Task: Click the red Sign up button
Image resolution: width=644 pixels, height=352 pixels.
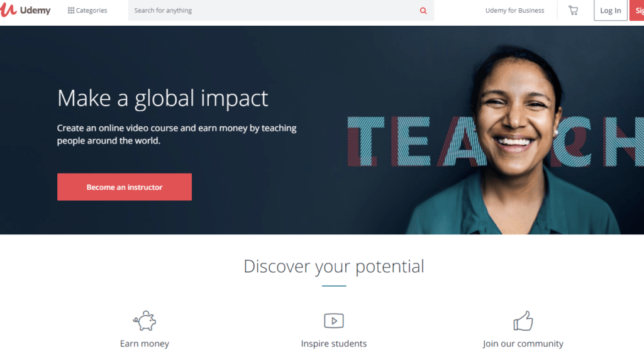Action: click(x=637, y=10)
